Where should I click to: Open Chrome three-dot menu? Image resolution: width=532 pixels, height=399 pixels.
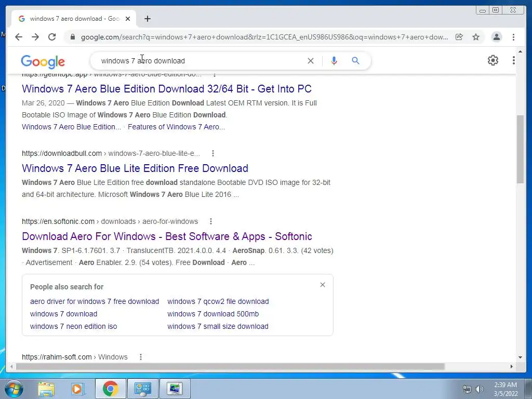(513, 37)
